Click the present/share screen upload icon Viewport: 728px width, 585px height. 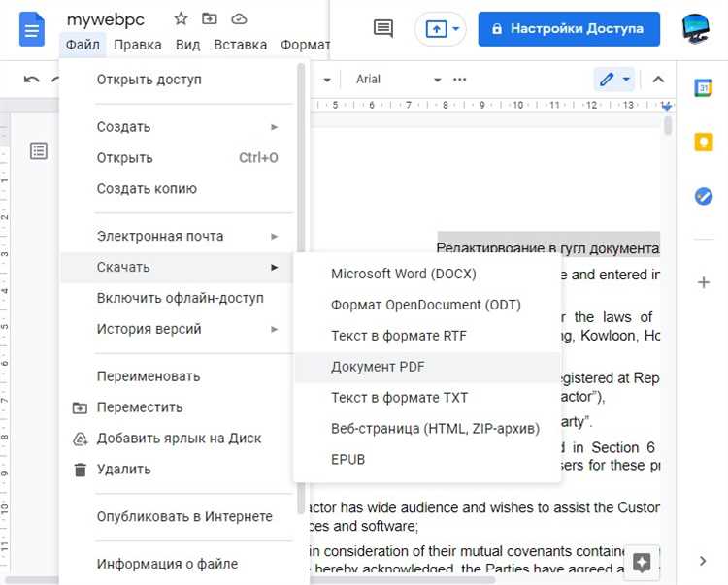tap(436, 29)
